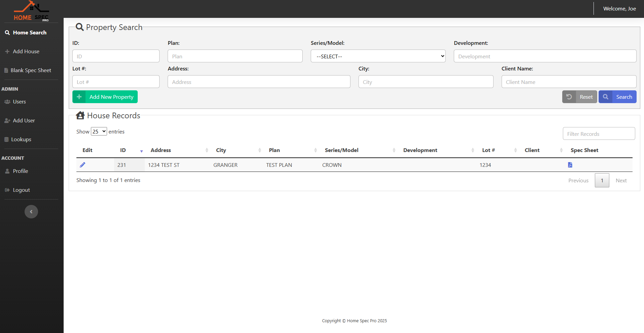Click into the Development search field
The image size is (644, 333).
point(545,56)
